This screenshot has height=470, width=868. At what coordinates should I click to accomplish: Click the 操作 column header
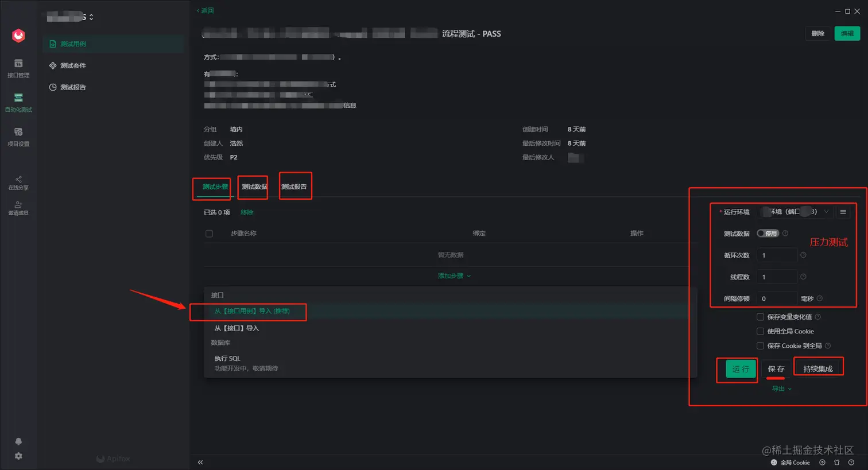click(x=637, y=234)
